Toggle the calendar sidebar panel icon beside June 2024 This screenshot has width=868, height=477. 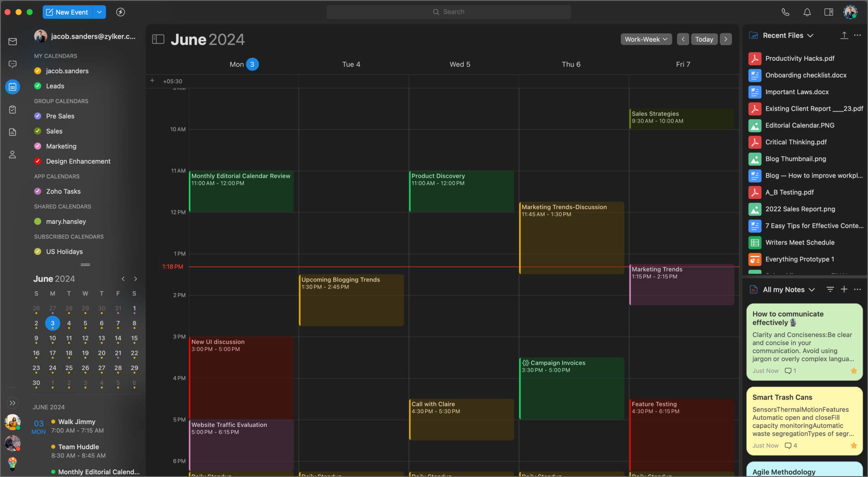(158, 39)
